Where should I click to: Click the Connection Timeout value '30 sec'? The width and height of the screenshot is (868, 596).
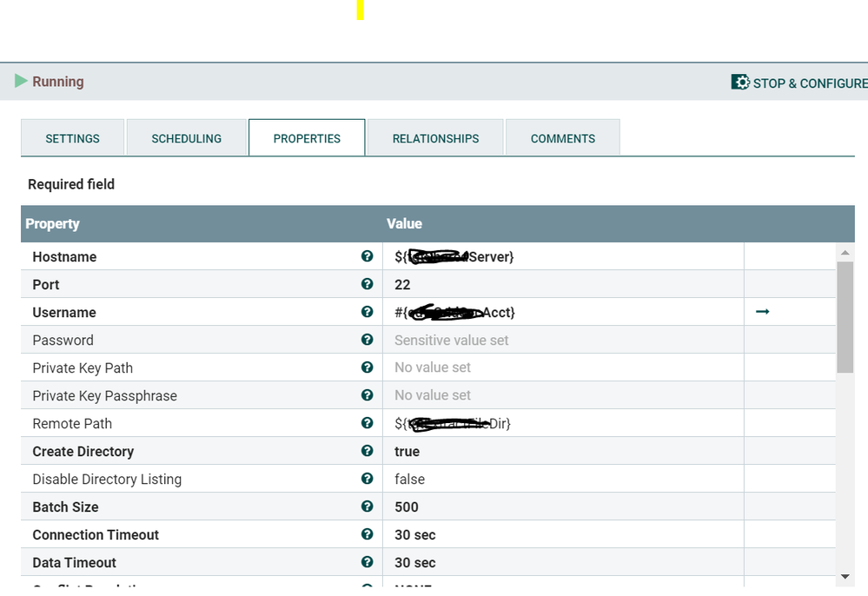[x=415, y=534]
